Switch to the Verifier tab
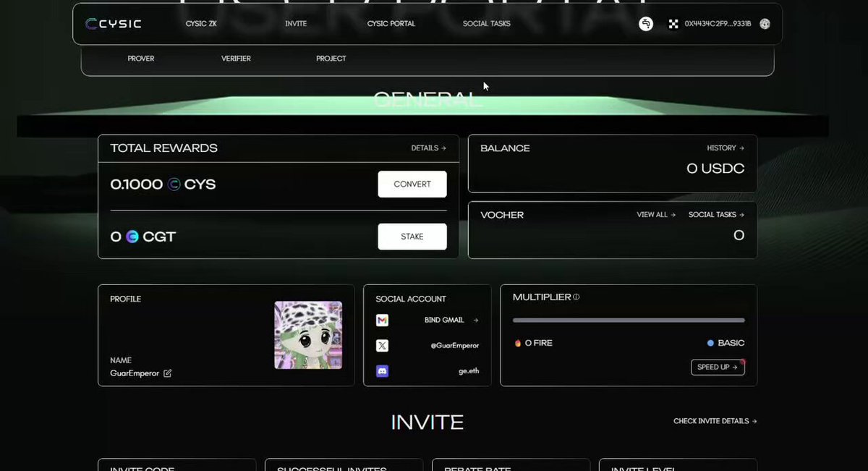Screen dimensions: 868x471 (x=236, y=59)
